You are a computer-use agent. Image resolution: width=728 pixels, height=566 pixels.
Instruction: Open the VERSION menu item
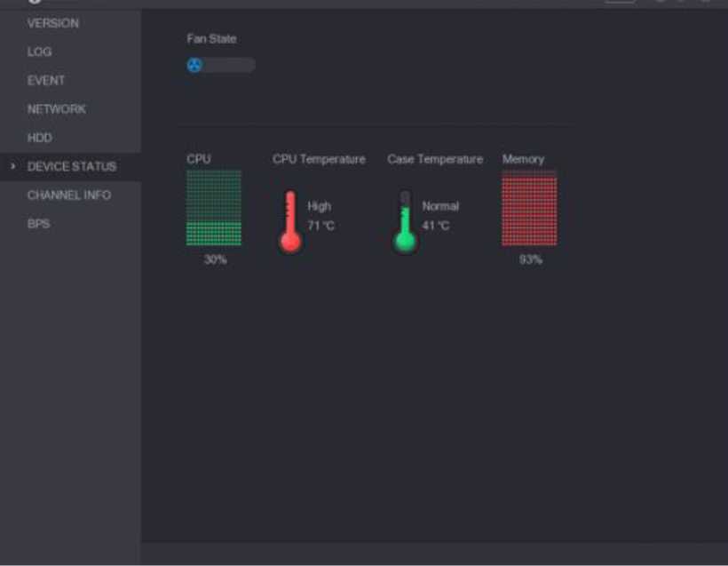tap(53, 23)
